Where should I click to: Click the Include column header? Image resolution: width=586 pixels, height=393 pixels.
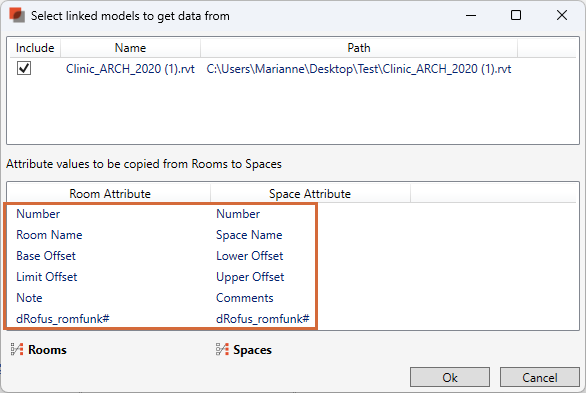click(35, 48)
